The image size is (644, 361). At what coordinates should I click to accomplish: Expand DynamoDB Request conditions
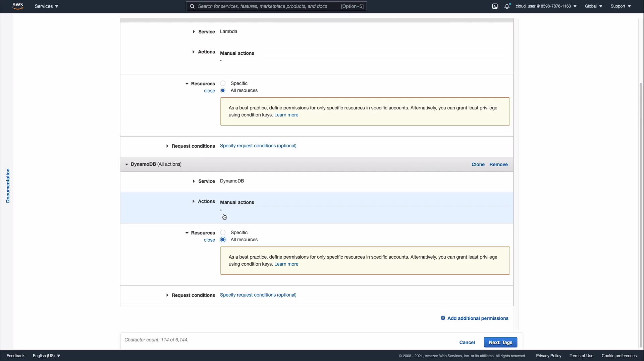click(167, 295)
